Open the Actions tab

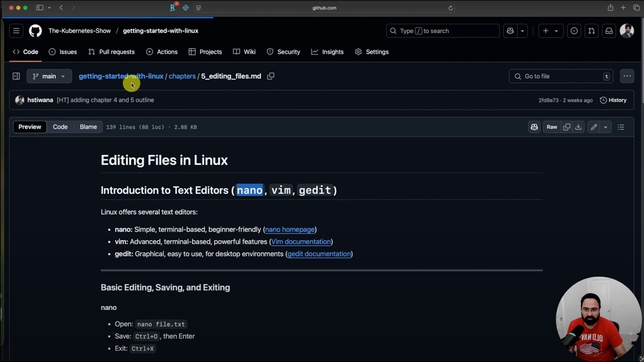[162, 52]
